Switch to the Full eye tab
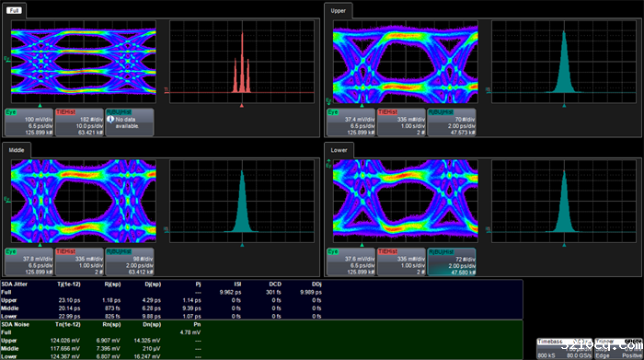This screenshot has width=644, height=360. pos(15,11)
